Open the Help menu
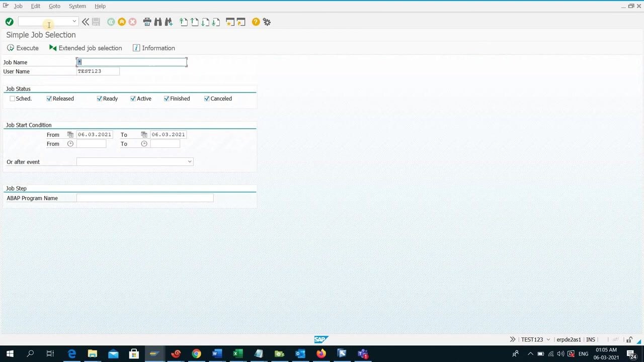Image resolution: width=644 pixels, height=362 pixels. (x=100, y=6)
